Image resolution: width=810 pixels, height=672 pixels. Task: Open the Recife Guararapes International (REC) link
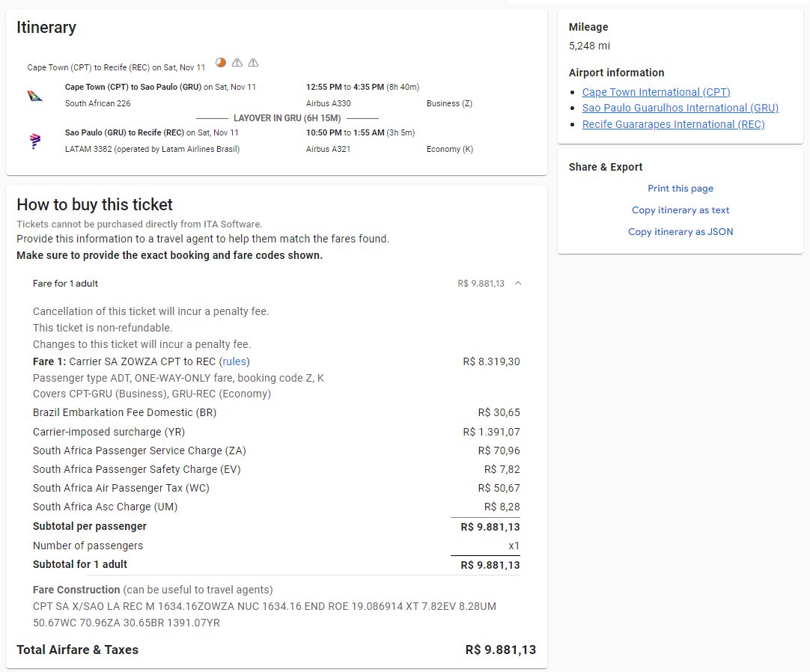(x=674, y=124)
